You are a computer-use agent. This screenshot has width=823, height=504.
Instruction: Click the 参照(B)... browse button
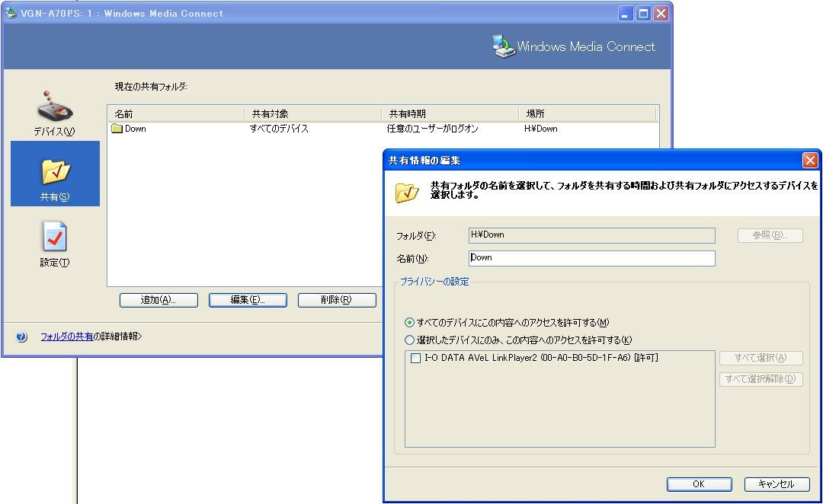pyautogui.click(x=770, y=235)
